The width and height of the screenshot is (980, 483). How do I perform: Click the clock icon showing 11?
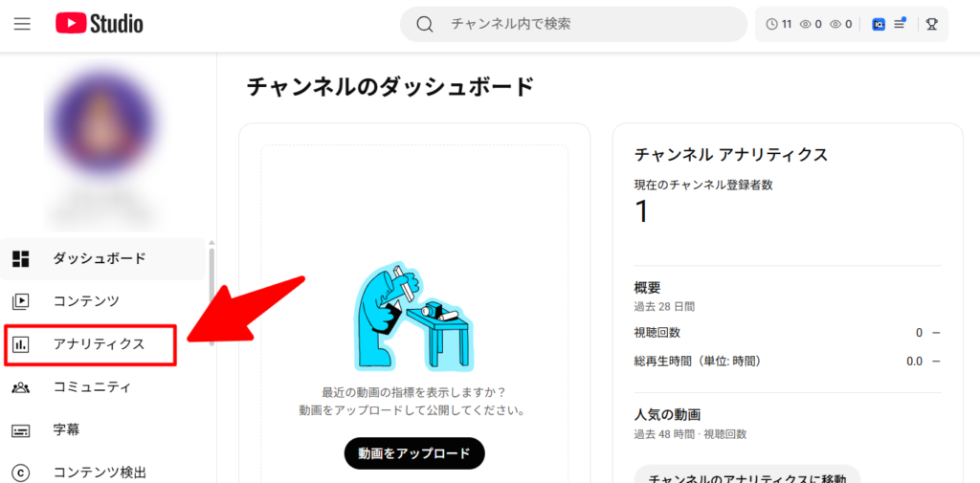click(779, 24)
